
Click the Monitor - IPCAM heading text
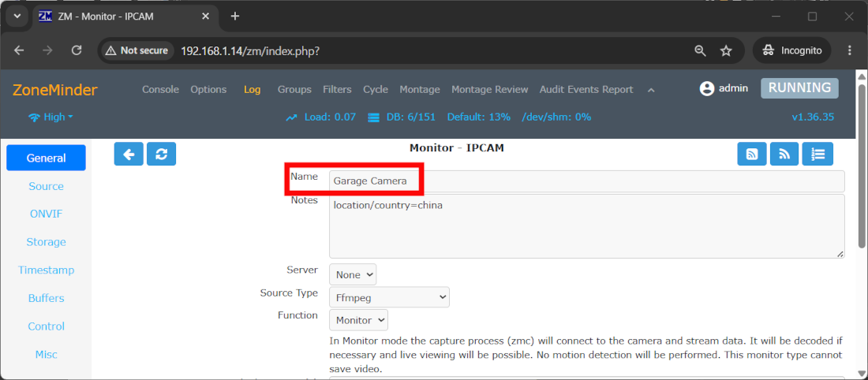point(457,147)
